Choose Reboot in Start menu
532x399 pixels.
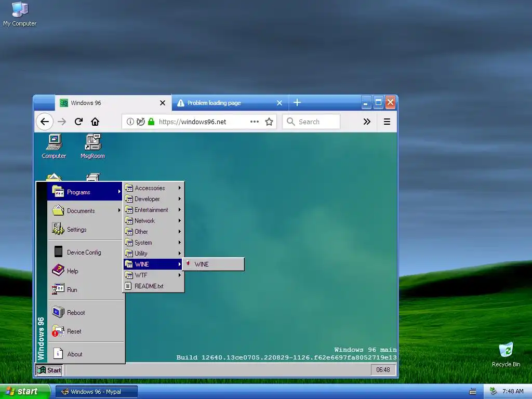85,312
